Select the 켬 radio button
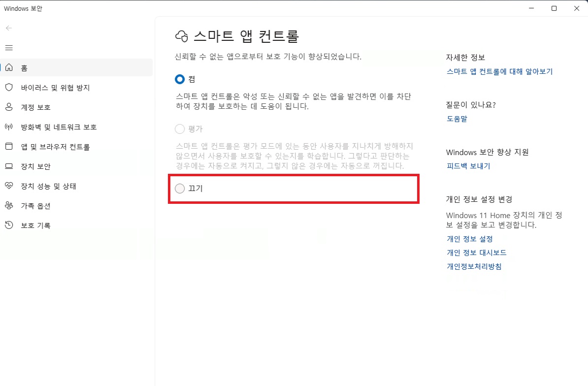The width and height of the screenshot is (588, 386). (x=180, y=79)
